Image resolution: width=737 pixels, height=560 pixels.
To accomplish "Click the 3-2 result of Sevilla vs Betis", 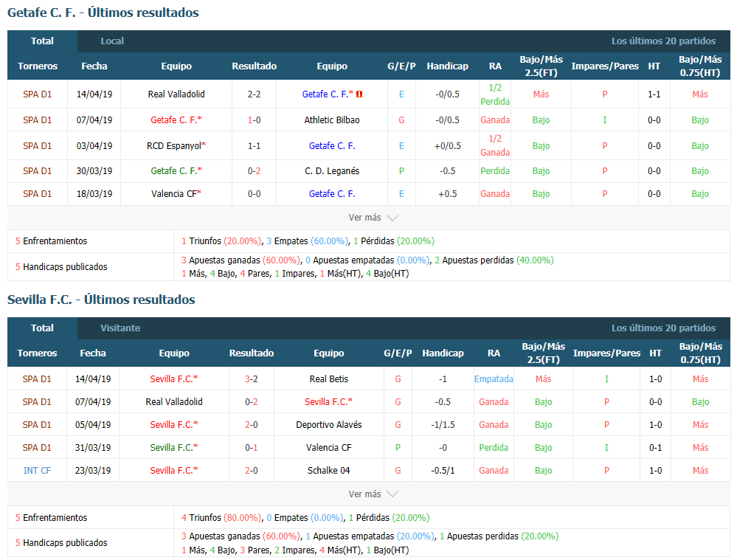I will click(252, 379).
